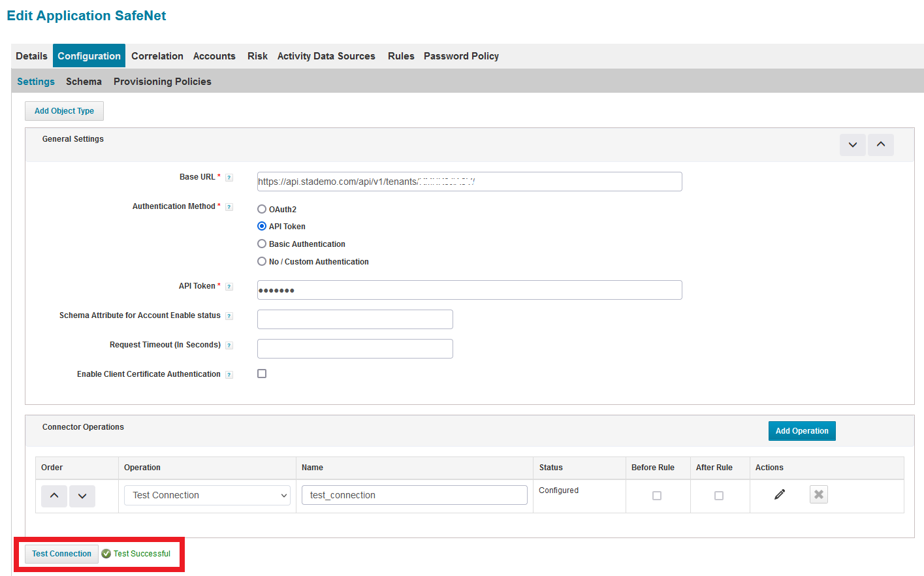Expand General Settings with down chevron
Screen dimensions: 924x576
[853, 144]
